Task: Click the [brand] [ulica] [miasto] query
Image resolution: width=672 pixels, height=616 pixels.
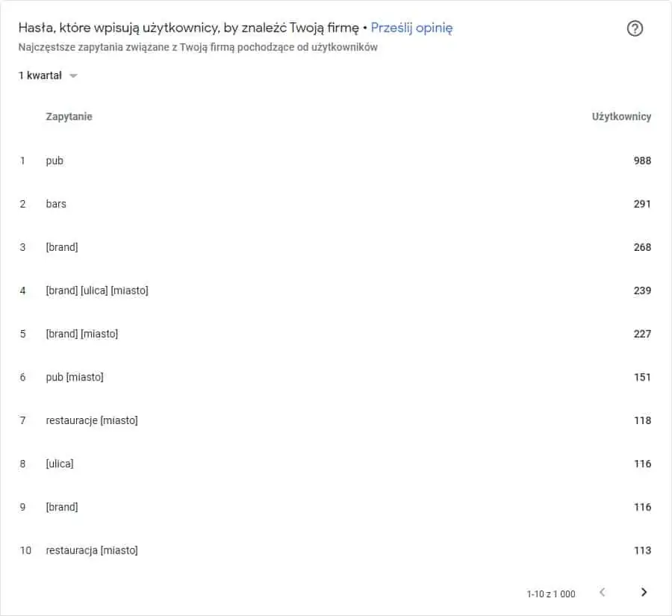Action: point(97,290)
